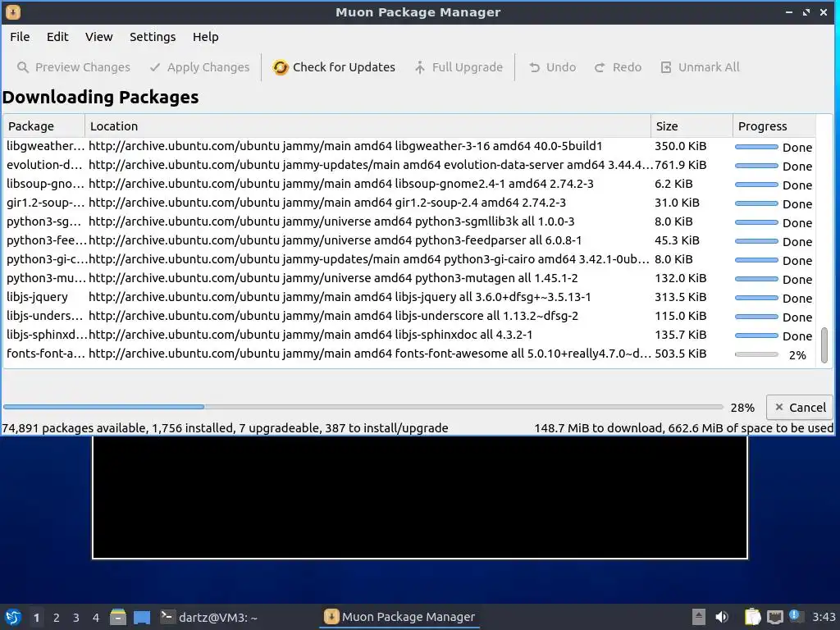Screen dimensions: 840x630
Task: Open the LXQt application menu
Action: [13, 617]
